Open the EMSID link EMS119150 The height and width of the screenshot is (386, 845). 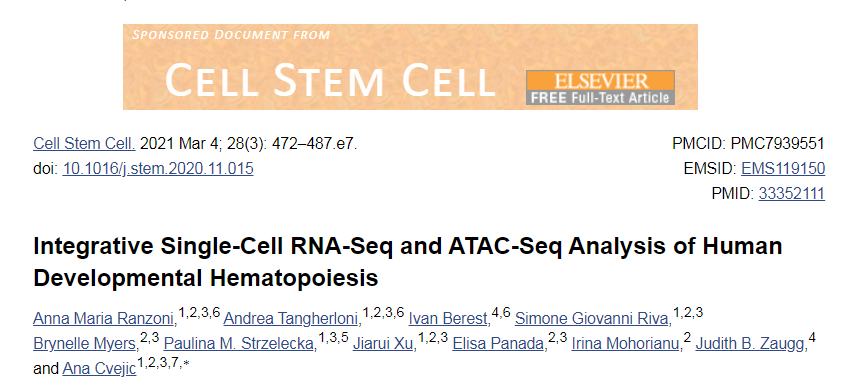click(x=783, y=169)
